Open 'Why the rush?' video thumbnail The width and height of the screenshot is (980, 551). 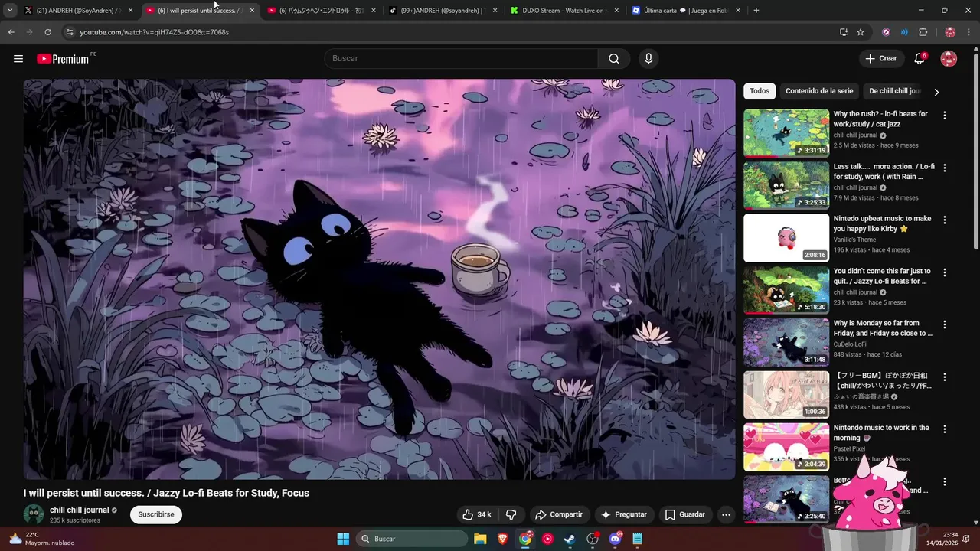[786, 133]
